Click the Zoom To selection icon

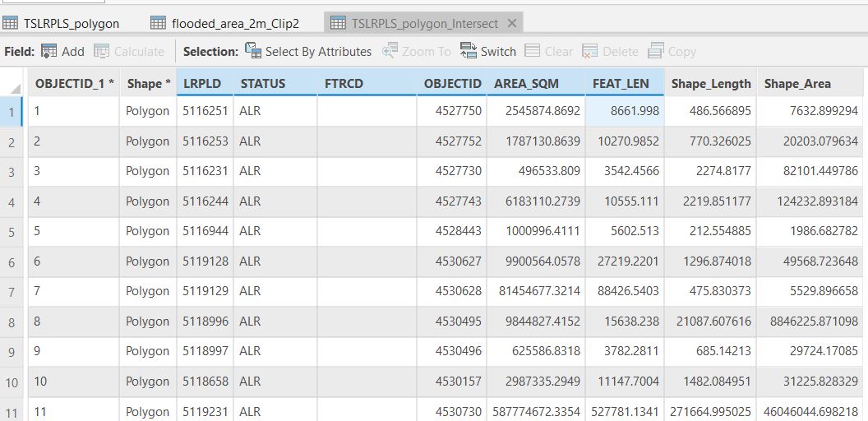[390, 51]
